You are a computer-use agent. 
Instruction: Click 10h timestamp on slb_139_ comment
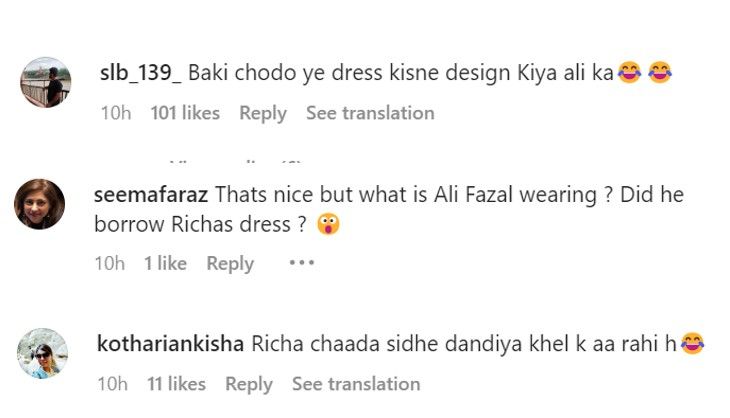point(116,113)
